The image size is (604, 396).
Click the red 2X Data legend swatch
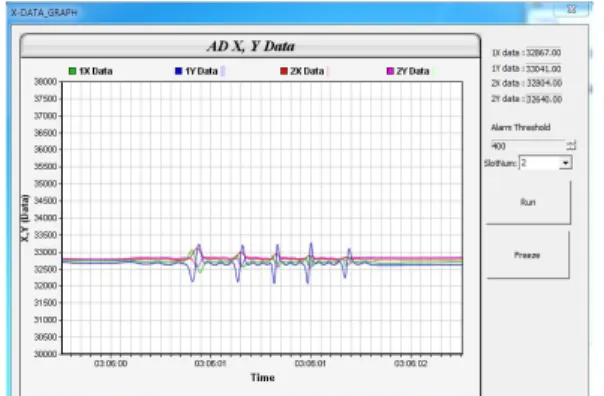click(x=284, y=71)
